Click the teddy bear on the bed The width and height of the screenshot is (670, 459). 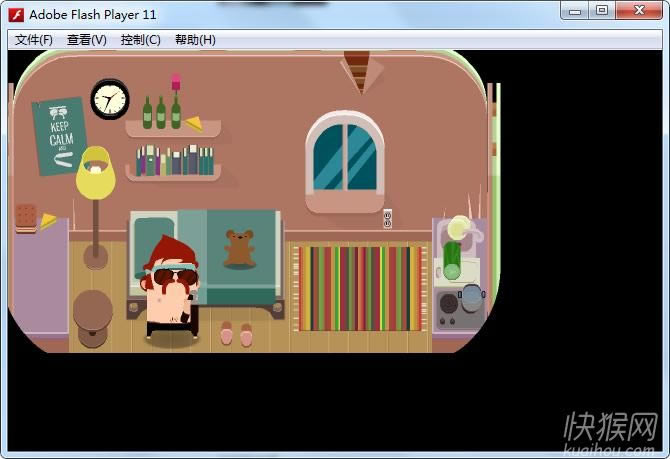(238, 247)
